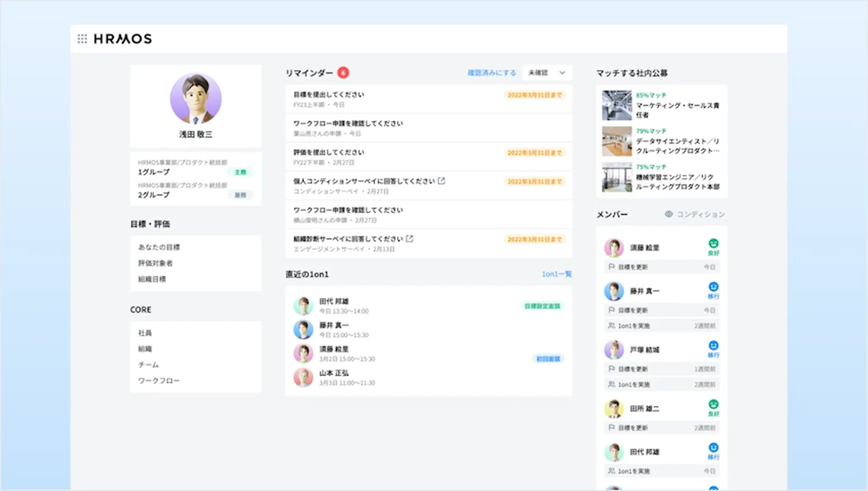Click 田所 雄二's condition face icon

click(x=713, y=404)
